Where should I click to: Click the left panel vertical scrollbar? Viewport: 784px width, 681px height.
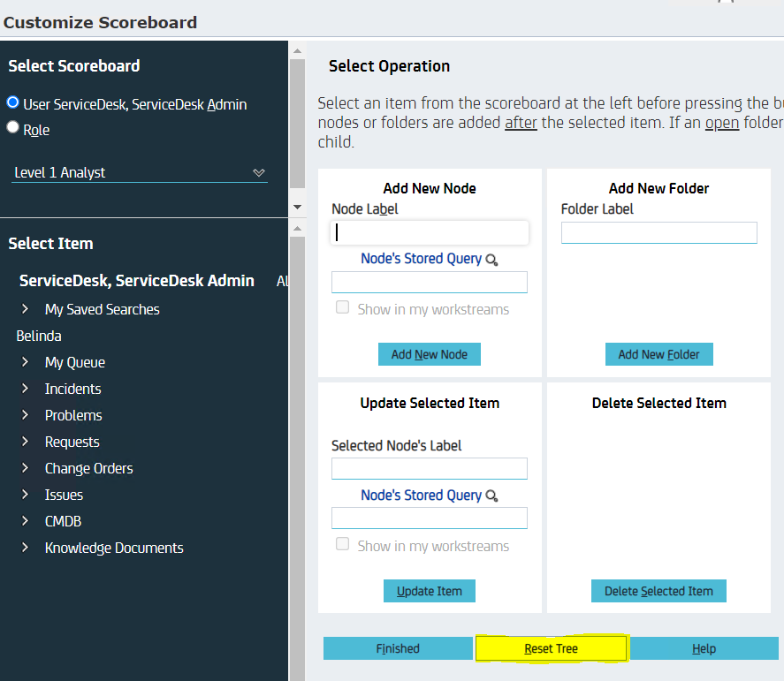coord(297,124)
